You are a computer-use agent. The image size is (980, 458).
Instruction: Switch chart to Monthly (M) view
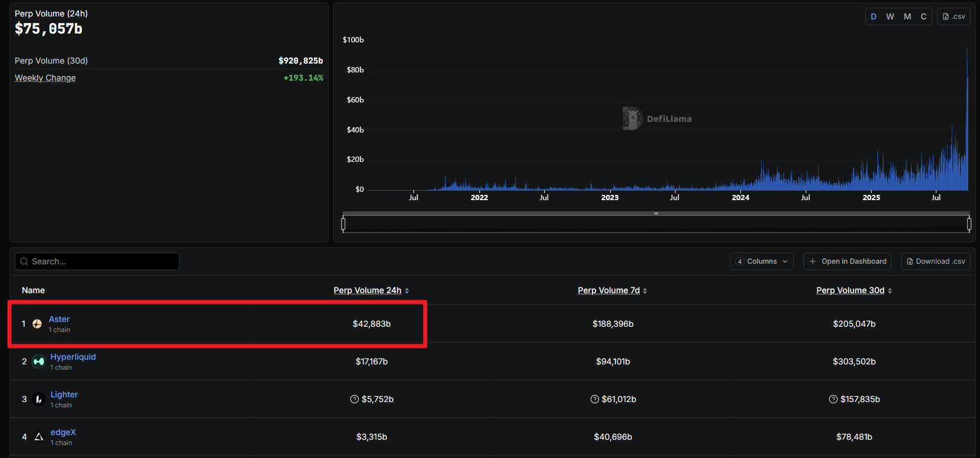(x=908, y=16)
